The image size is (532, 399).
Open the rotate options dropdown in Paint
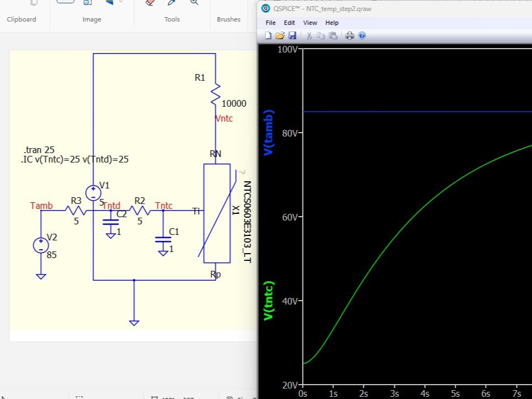coord(121,3)
